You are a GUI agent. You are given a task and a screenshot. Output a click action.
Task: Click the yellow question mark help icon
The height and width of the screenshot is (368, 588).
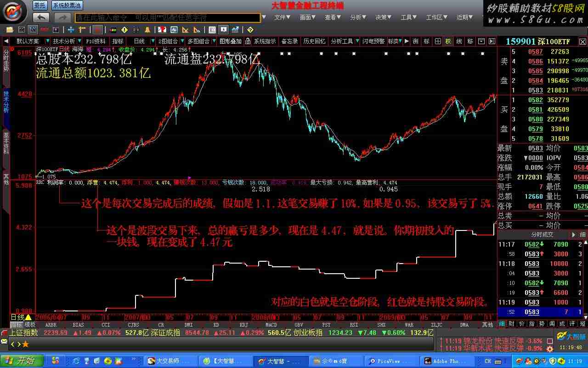click(250, 30)
